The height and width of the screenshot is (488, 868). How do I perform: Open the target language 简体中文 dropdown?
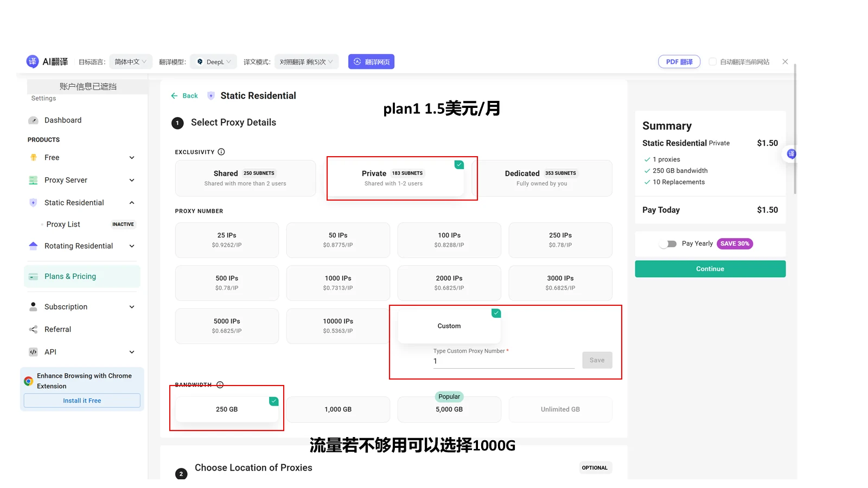[131, 62]
